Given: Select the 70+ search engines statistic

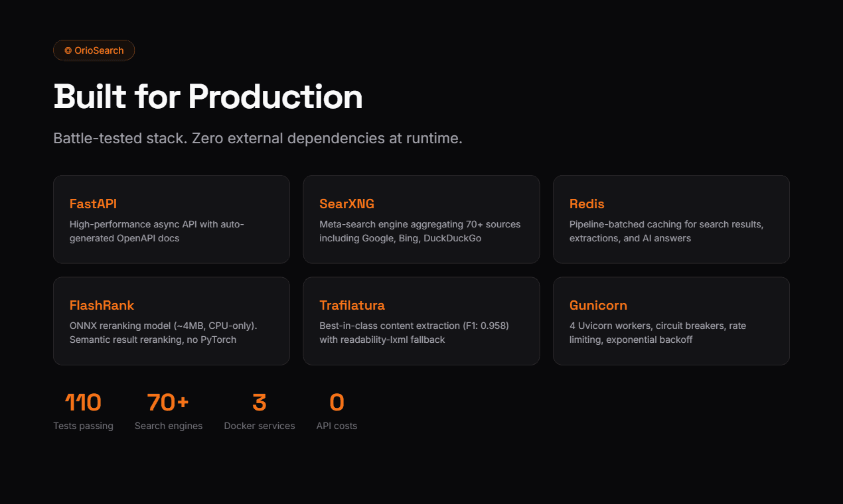Looking at the screenshot, I should [x=168, y=403].
